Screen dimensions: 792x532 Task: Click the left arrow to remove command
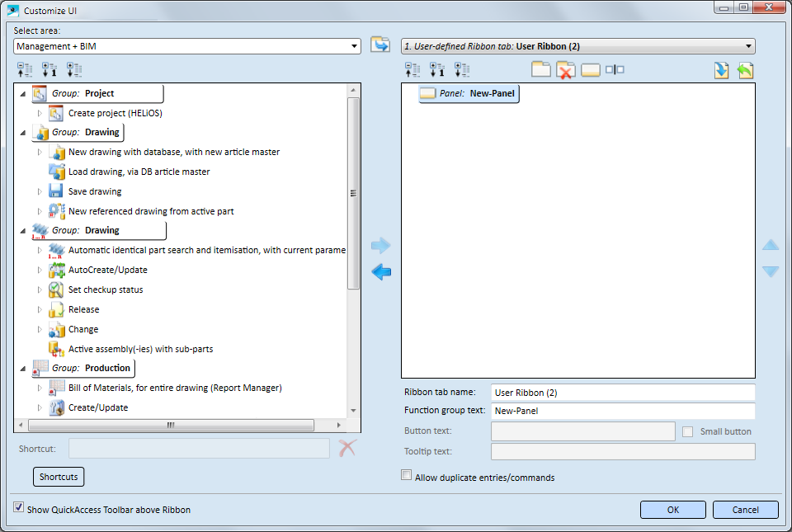coord(381,272)
